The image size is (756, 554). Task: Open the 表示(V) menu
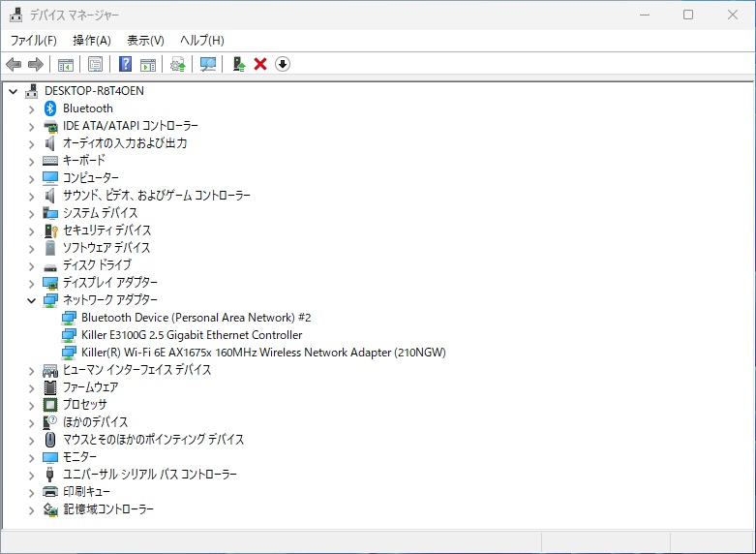click(x=145, y=40)
